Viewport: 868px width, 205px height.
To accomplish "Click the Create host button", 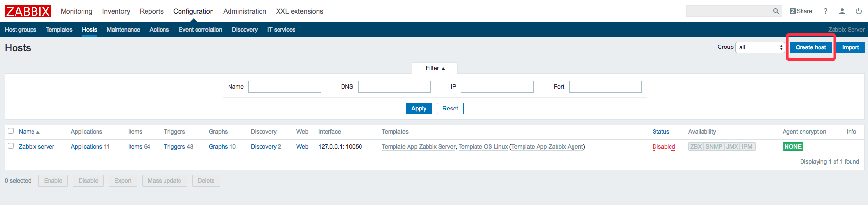I will [810, 47].
